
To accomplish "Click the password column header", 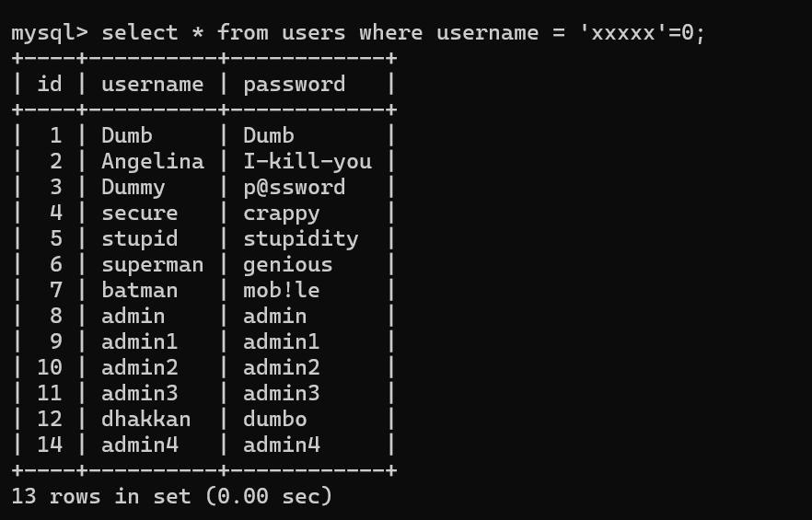I will click(295, 86).
